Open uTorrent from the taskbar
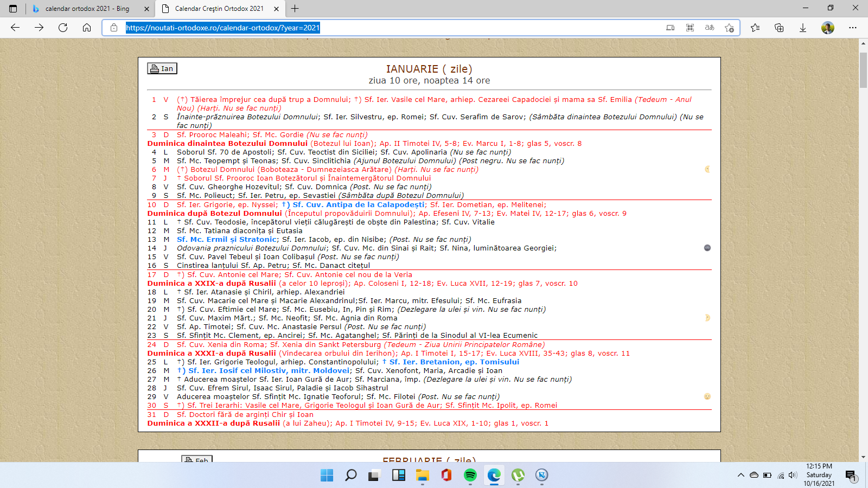 click(x=518, y=475)
